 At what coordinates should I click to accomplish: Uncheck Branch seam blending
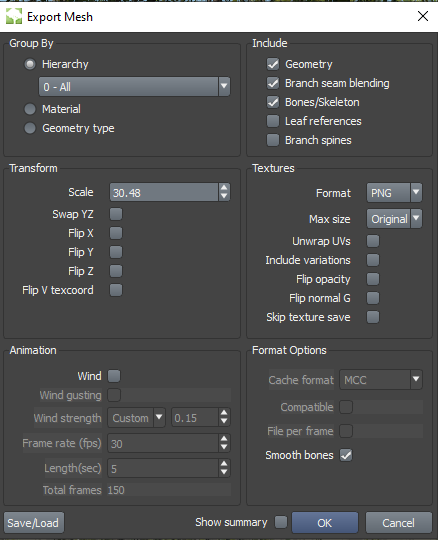coord(273,83)
